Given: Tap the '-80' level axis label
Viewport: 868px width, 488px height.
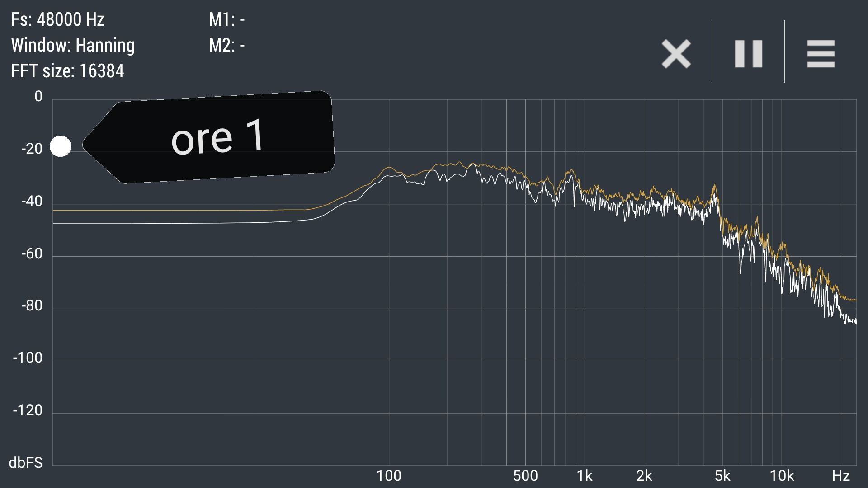Looking at the screenshot, I should (x=32, y=306).
